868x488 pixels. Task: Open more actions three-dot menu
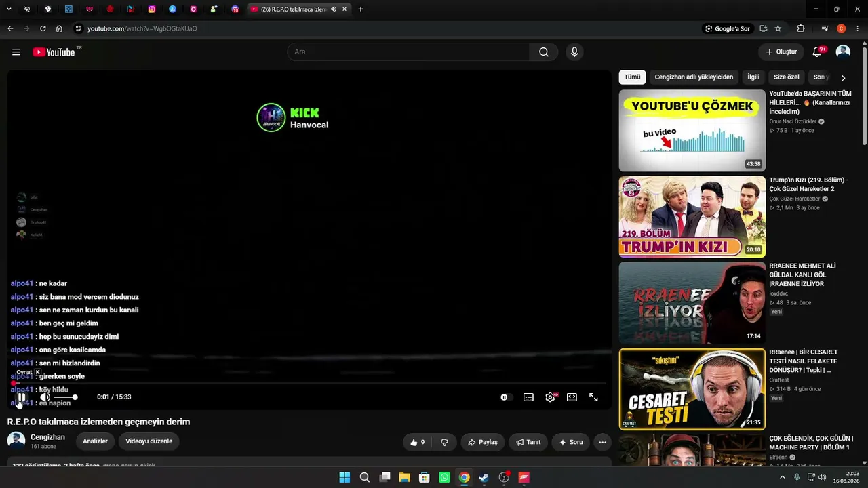(x=602, y=442)
